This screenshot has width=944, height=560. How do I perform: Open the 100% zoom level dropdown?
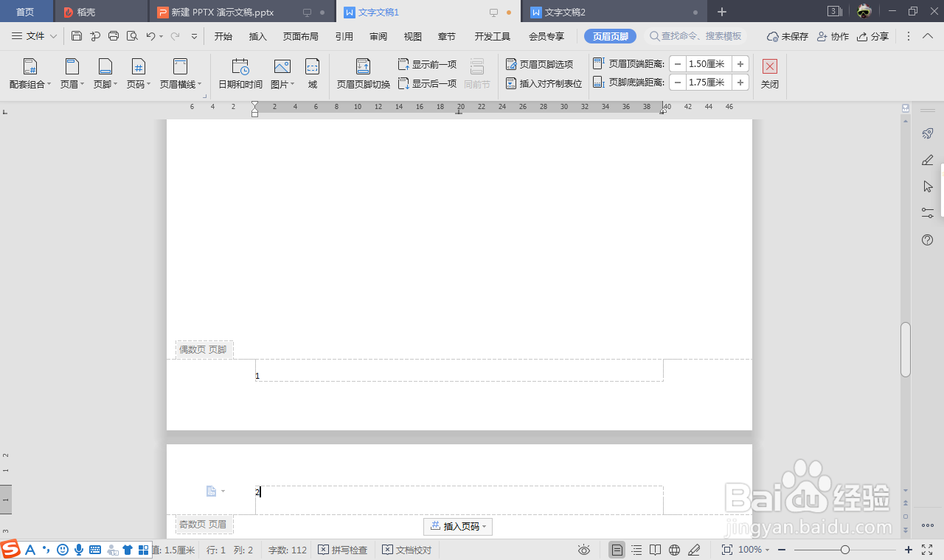click(x=754, y=550)
